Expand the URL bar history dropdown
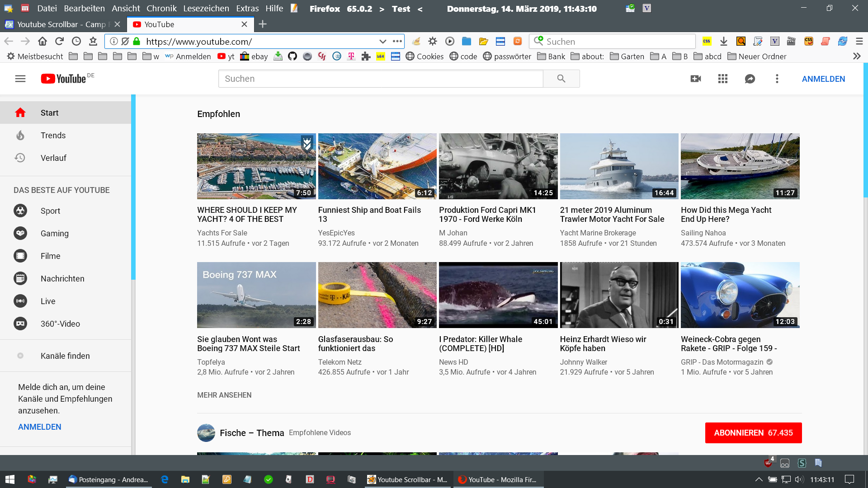This screenshot has height=488, width=868. 382,42
